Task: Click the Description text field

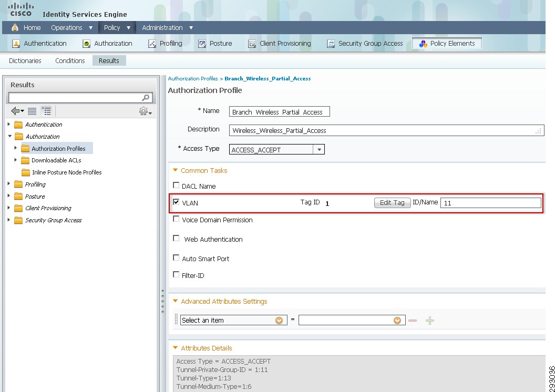Action: point(386,130)
